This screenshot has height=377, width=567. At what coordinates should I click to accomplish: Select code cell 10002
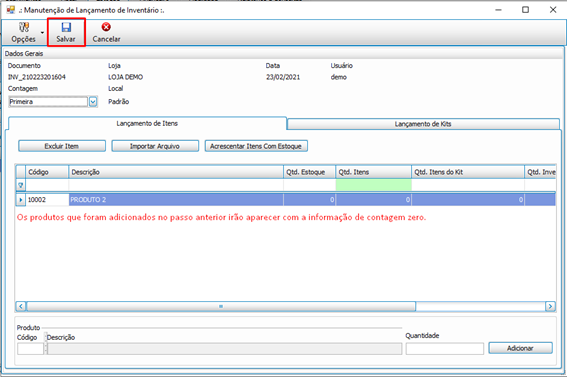[x=47, y=200]
